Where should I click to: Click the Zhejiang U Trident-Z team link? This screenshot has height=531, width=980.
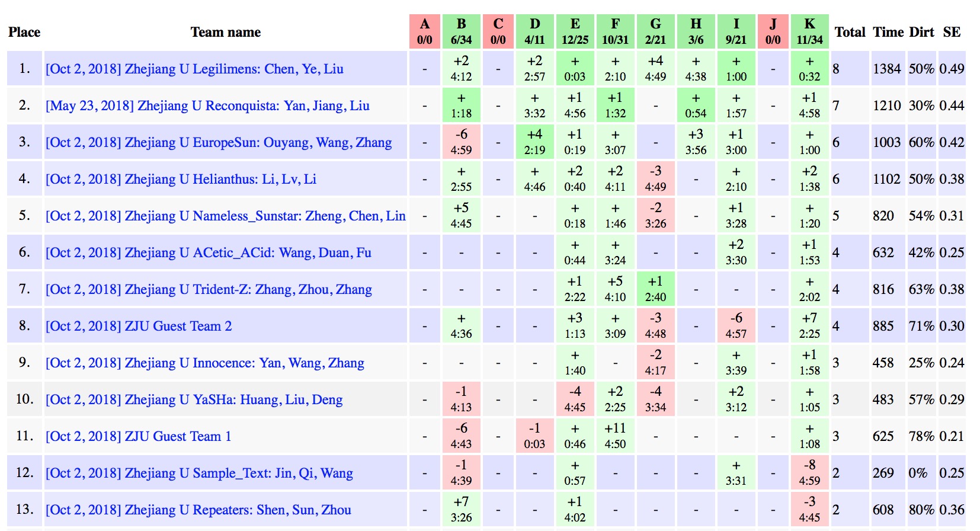[x=209, y=289]
